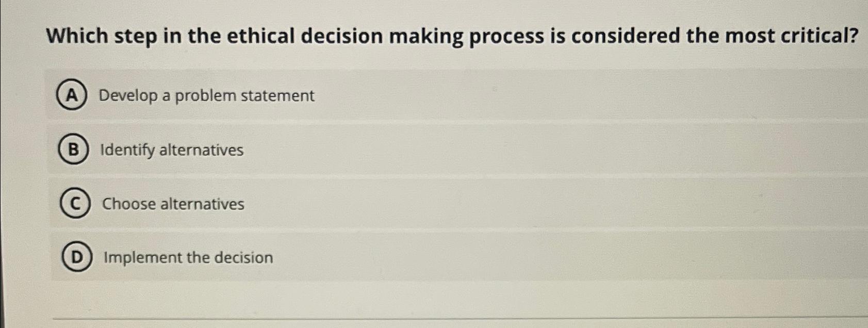
Task: Choose 'Develop a problem statement' answer
Action: pyautogui.click(x=207, y=95)
